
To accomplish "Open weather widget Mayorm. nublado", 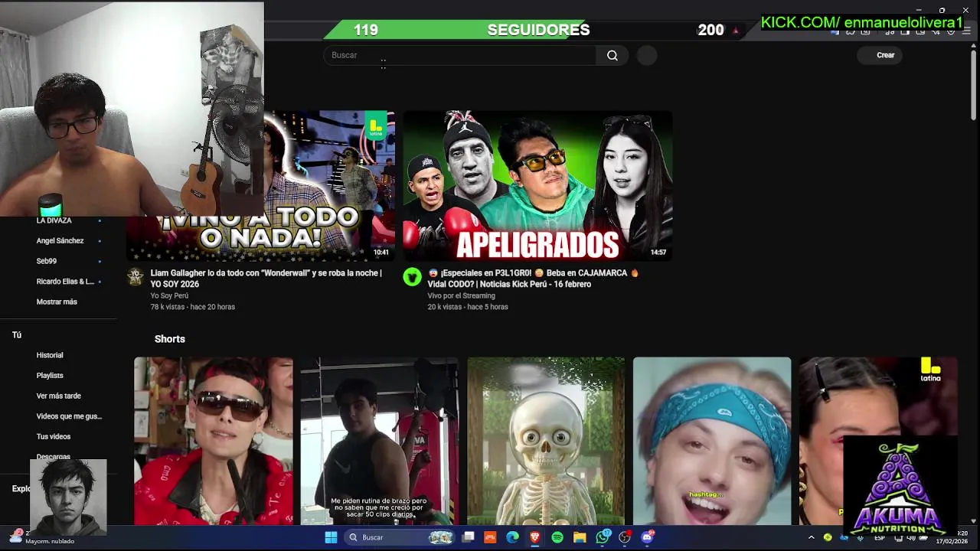I will tap(42, 537).
